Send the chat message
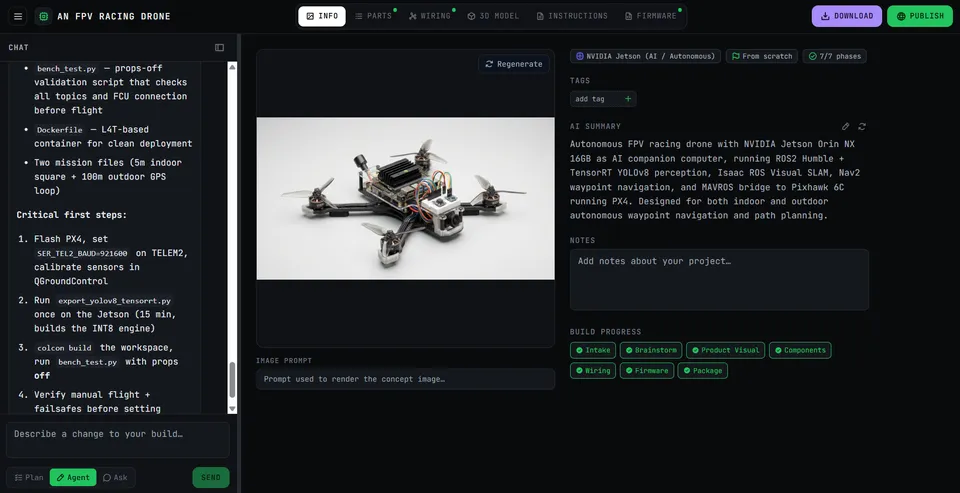Screen dimensions: 960x493 (211, 478)
